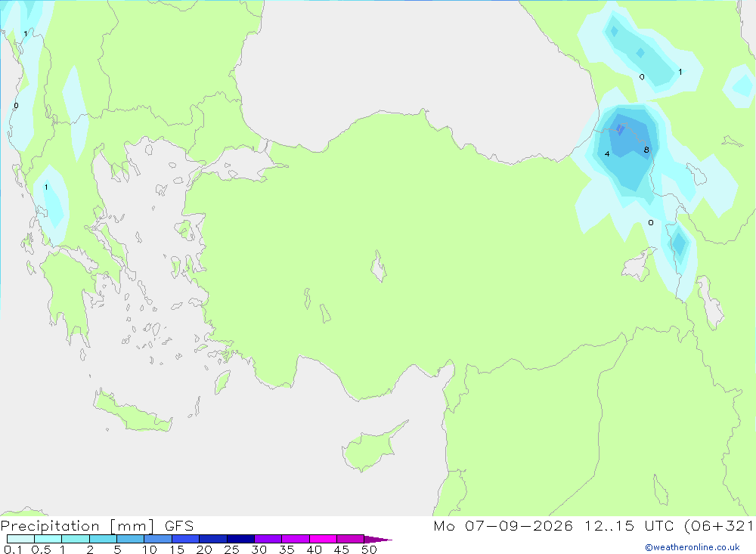Screen dimensions: 756x554
Task: Click the "10" legend tick label
Action: tap(150, 549)
